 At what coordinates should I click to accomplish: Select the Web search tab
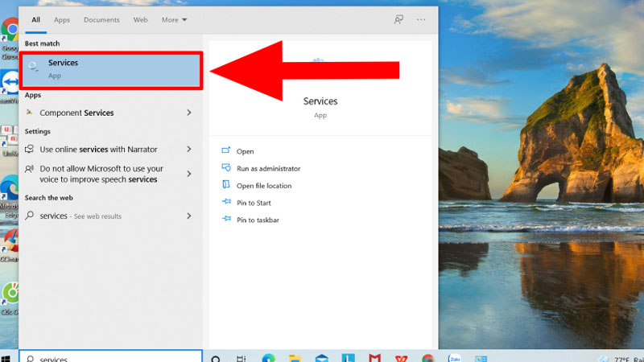coord(140,19)
